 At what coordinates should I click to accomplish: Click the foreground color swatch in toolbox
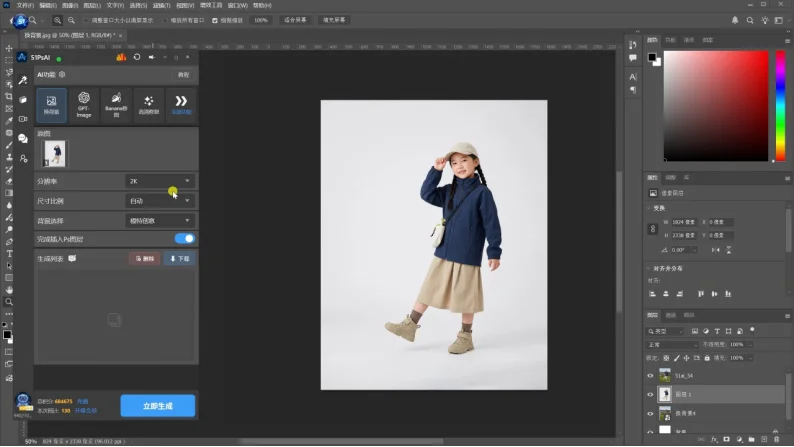click(7, 335)
